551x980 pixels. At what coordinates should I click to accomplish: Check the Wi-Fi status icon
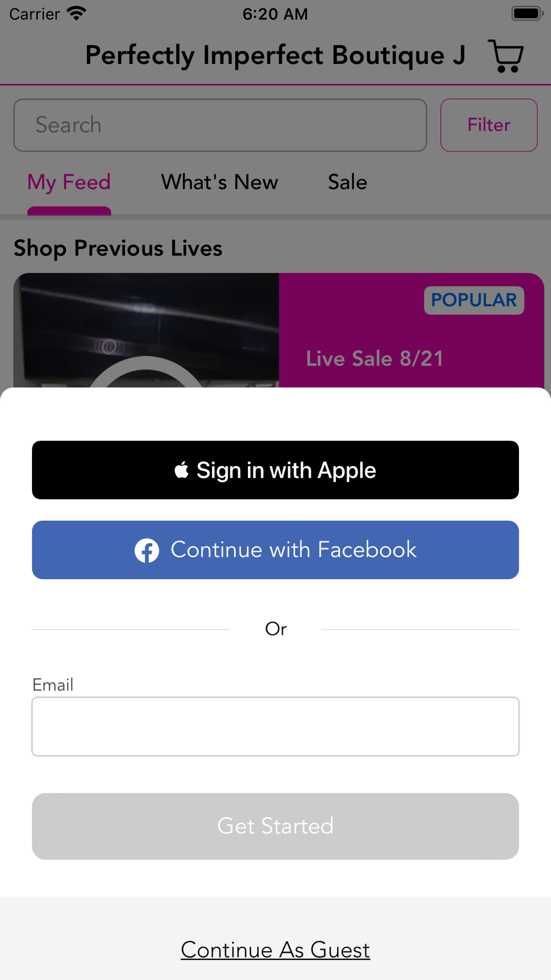77,13
